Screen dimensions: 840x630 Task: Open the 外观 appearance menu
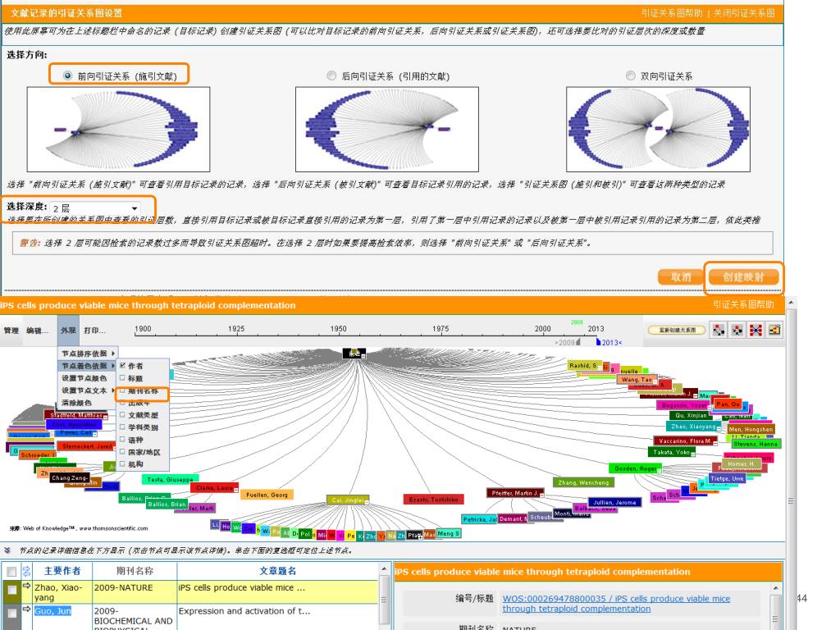click(x=68, y=331)
